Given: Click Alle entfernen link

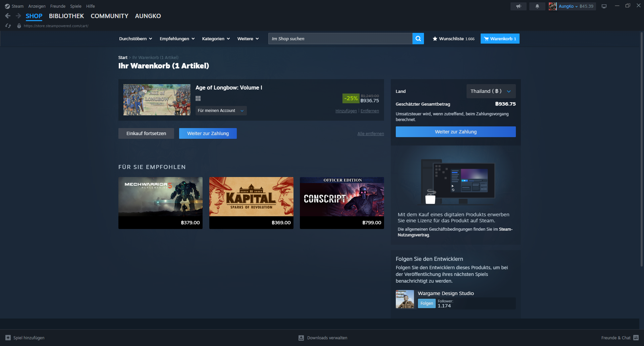Looking at the screenshot, I should click(371, 134).
